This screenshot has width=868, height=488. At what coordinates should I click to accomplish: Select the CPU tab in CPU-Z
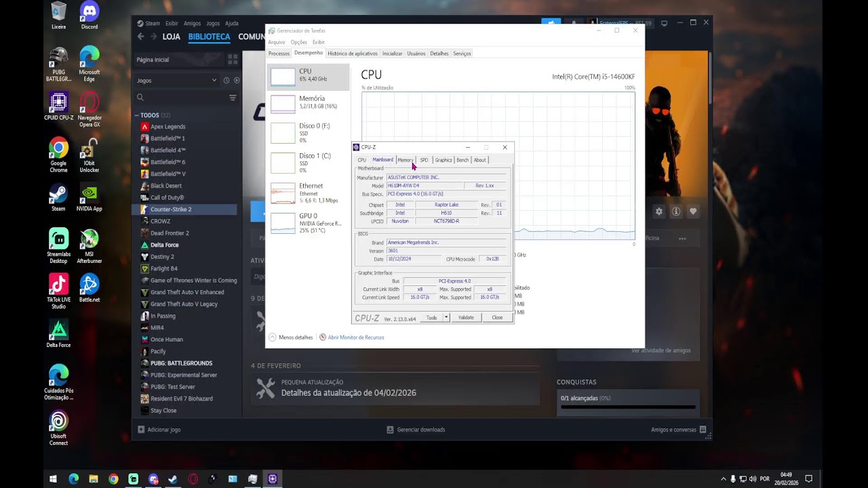[x=361, y=160]
